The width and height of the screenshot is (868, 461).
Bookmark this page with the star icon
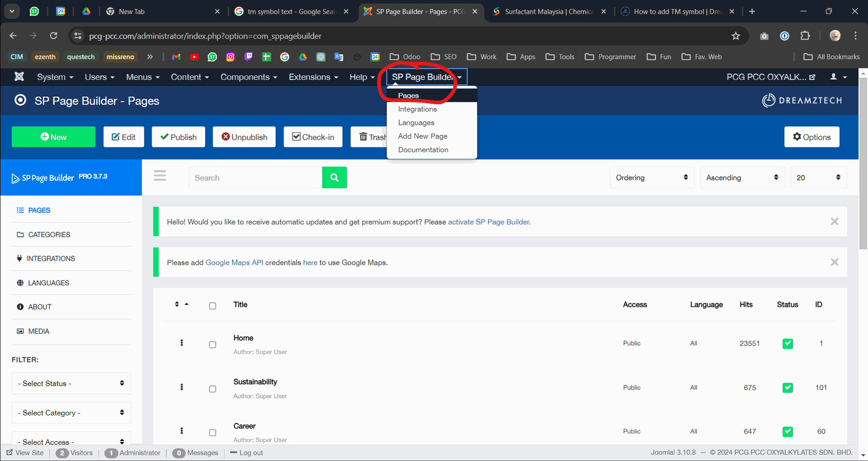(x=736, y=36)
